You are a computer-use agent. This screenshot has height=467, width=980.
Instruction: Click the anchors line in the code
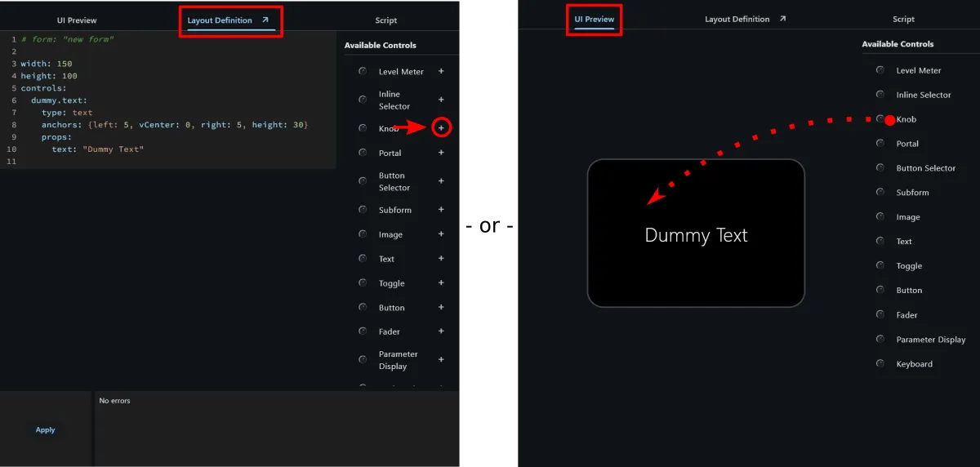pyautogui.click(x=175, y=125)
